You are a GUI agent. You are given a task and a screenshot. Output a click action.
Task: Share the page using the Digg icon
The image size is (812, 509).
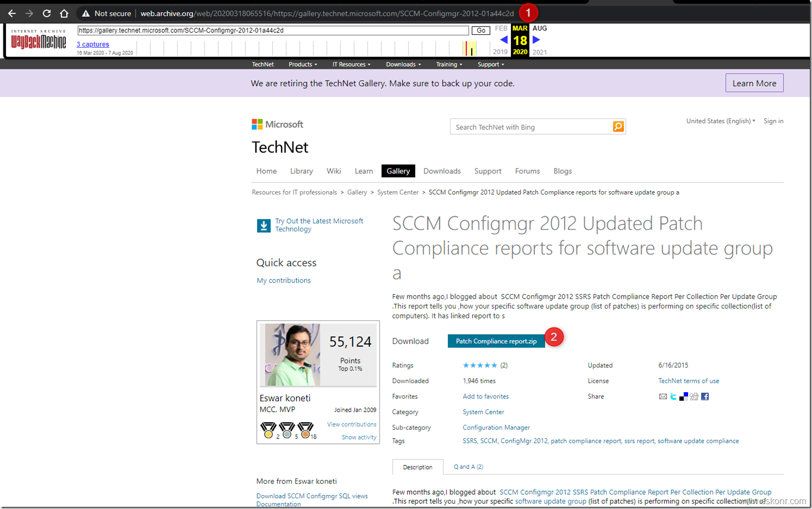point(694,397)
